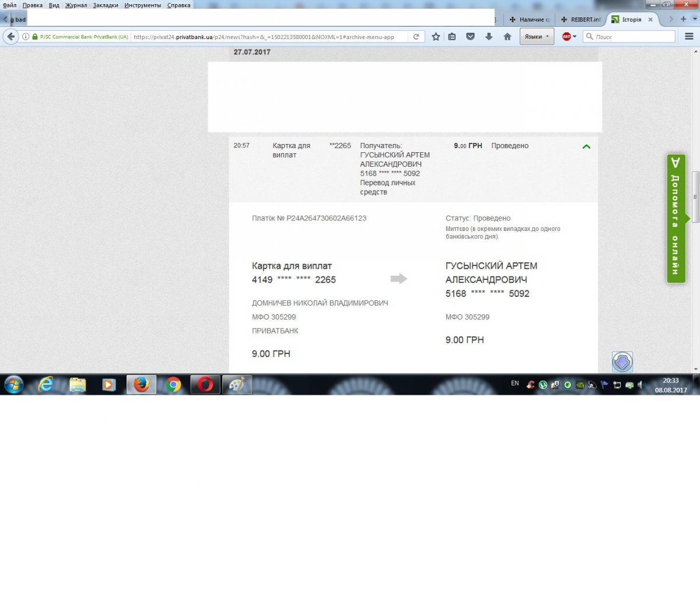Click the NVIDIA tray icon
Viewport: 700px width, 607px height.
click(x=580, y=385)
